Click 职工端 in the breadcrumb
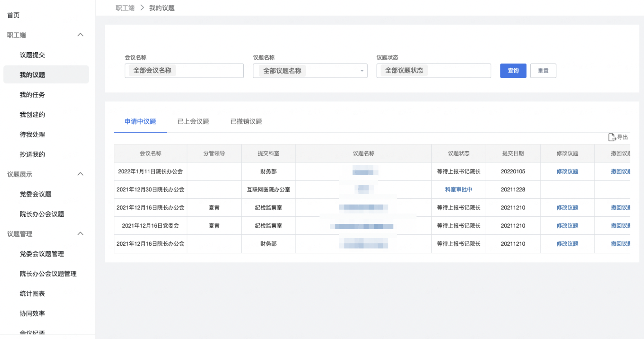 125,8
